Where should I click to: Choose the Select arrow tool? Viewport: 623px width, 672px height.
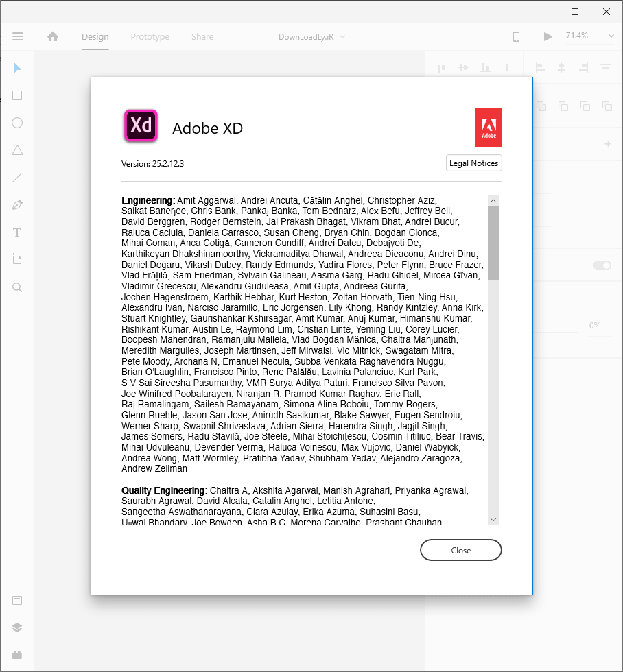point(17,68)
